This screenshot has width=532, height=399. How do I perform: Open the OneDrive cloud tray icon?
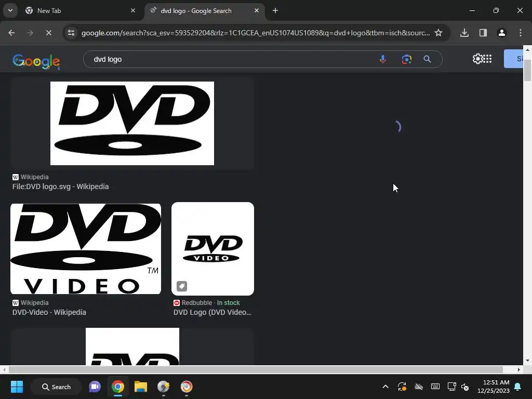click(x=419, y=387)
